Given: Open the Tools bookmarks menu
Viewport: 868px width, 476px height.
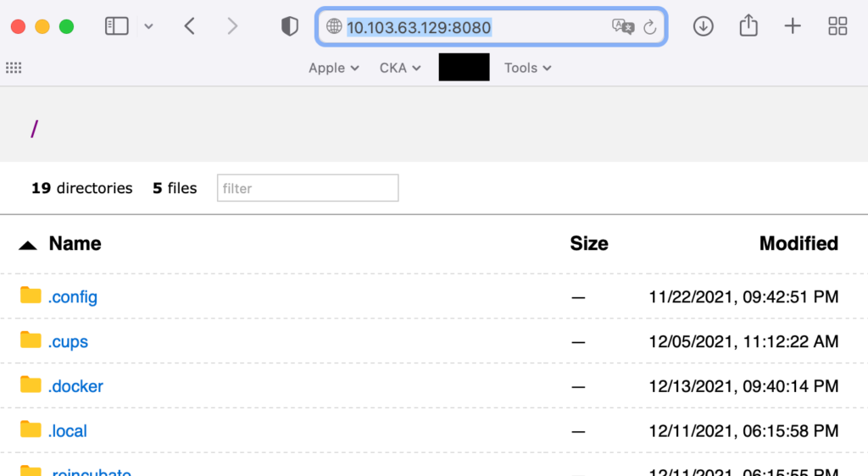Looking at the screenshot, I should click(527, 68).
